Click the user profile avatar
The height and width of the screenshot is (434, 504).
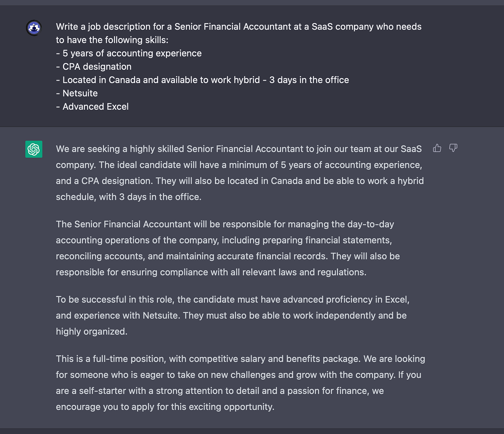tap(34, 28)
